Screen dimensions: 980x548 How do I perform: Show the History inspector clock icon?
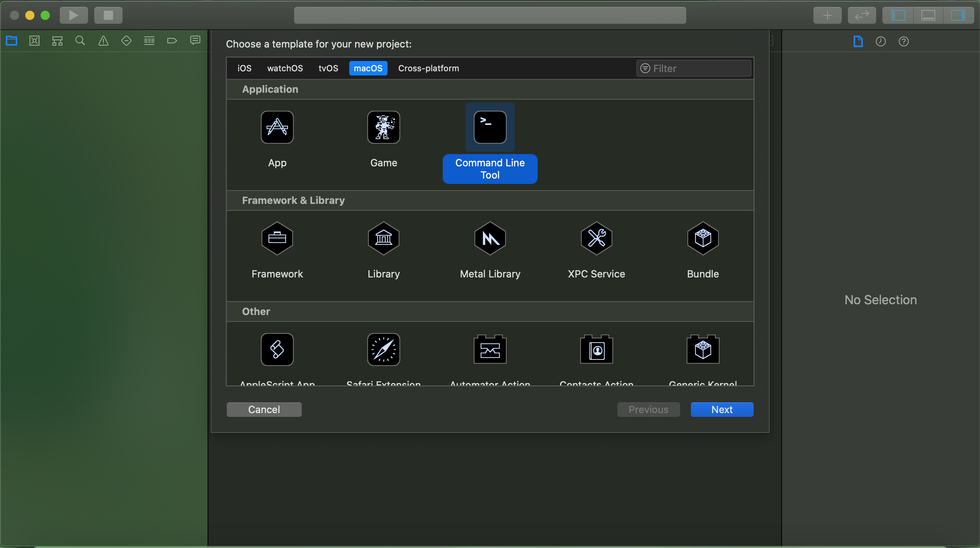[x=881, y=41]
